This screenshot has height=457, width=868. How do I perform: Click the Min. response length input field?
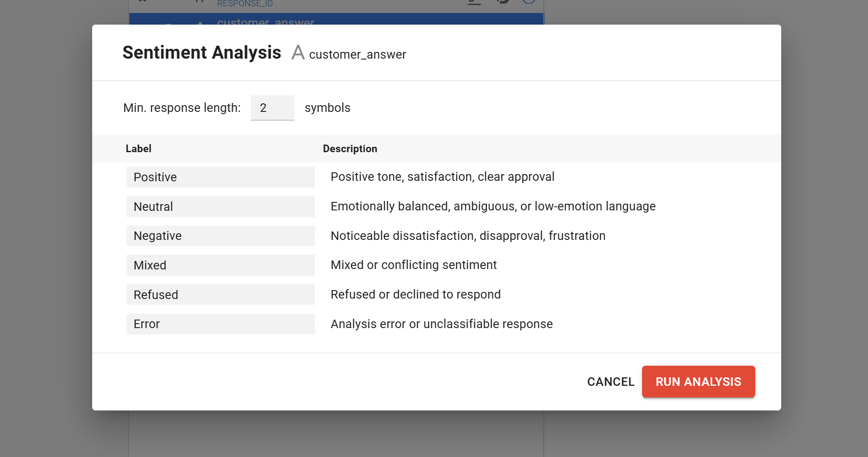click(272, 108)
